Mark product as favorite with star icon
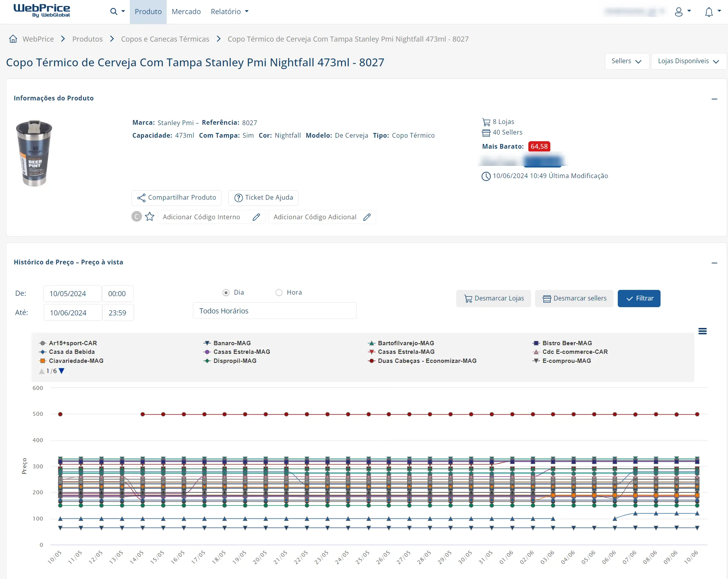Screen dimensions: 728x579 click(x=149, y=217)
